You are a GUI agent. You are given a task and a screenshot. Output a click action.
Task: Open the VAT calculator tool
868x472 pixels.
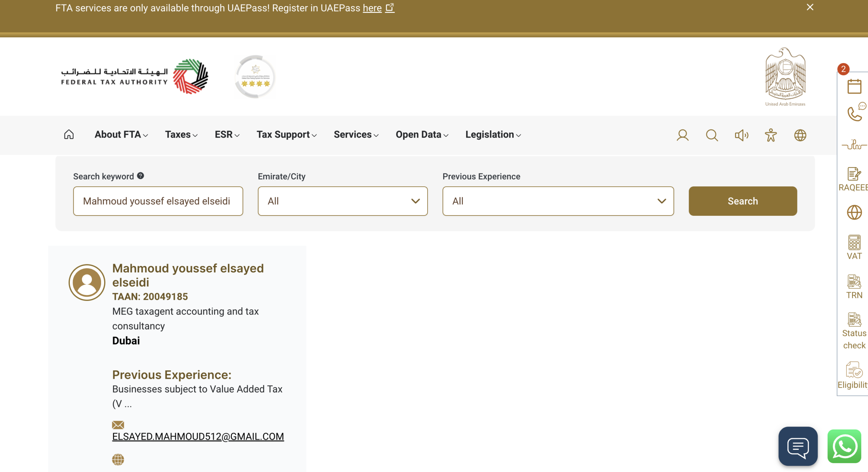pyautogui.click(x=854, y=247)
